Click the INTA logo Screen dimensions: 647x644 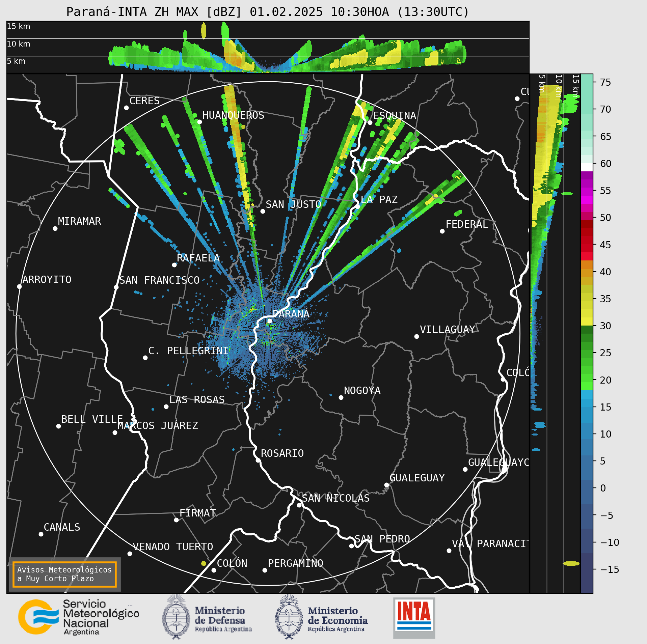[414, 618]
